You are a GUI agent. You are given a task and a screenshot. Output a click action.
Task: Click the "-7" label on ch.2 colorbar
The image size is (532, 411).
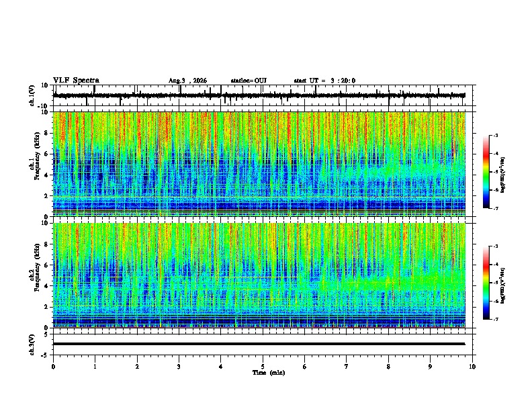(x=495, y=320)
